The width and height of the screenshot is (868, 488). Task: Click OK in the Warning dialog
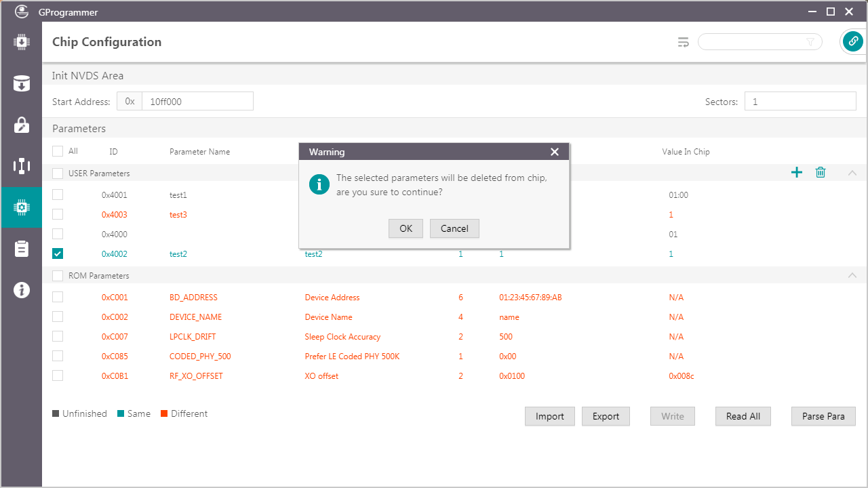click(x=406, y=228)
